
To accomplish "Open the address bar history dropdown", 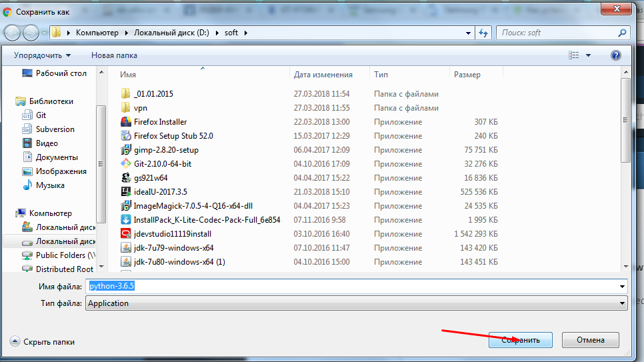I will [468, 33].
